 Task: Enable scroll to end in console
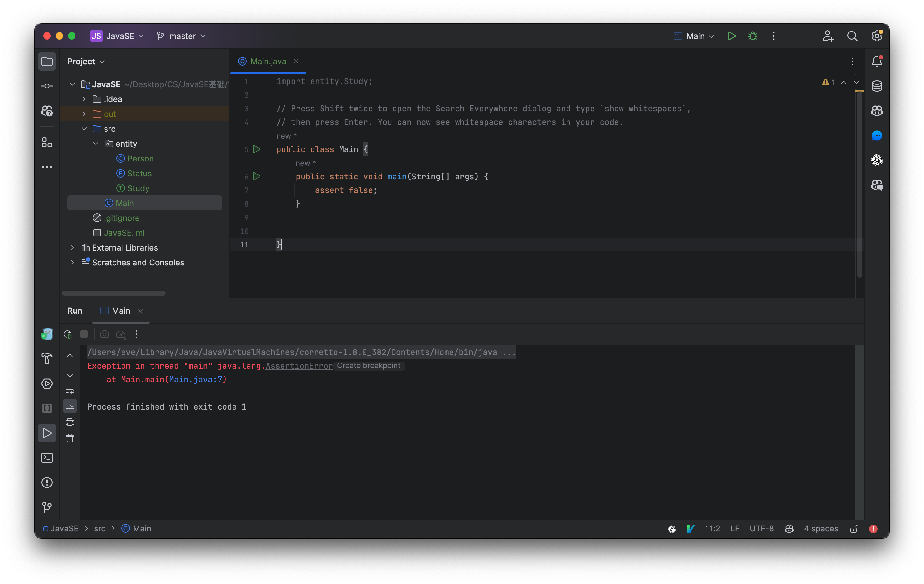click(x=70, y=406)
